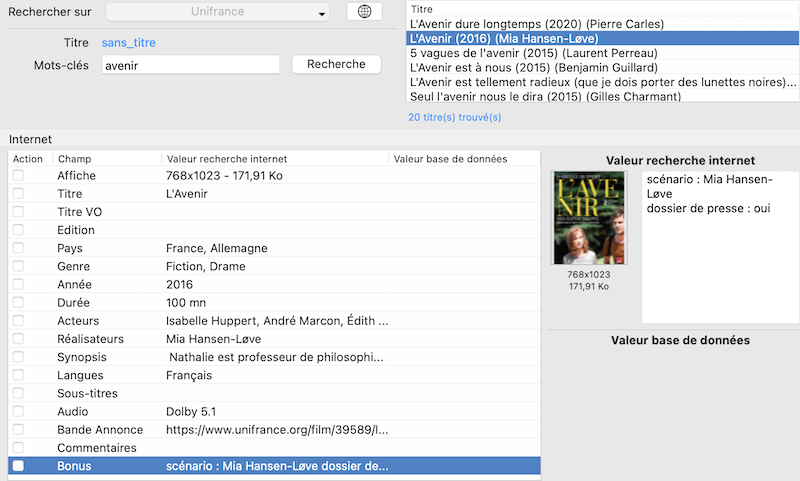Click the 20 titre(s) trouvé(s) link

[454, 117]
